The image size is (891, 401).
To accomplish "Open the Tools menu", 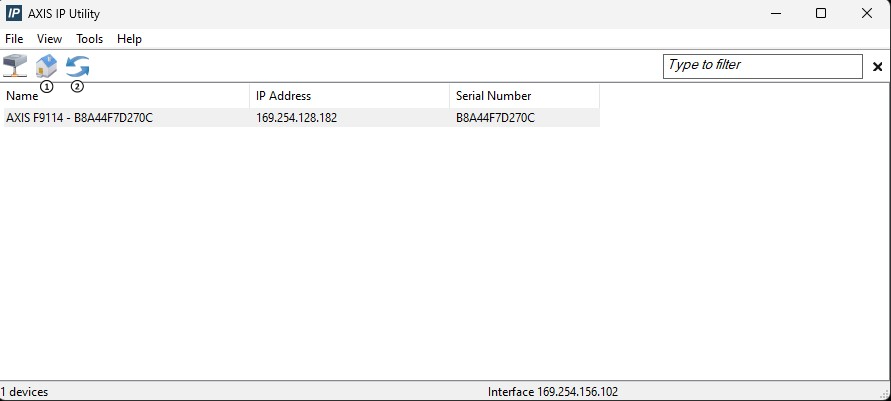I will click(x=89, y=39).
